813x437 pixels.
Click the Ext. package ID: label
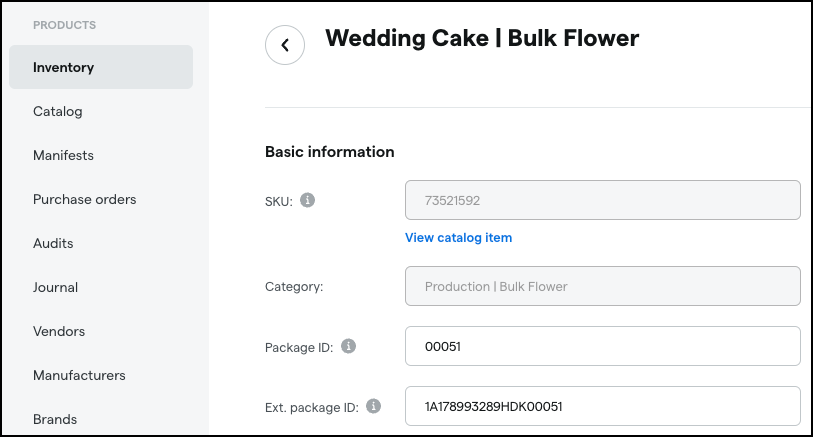tap(312, 407)
